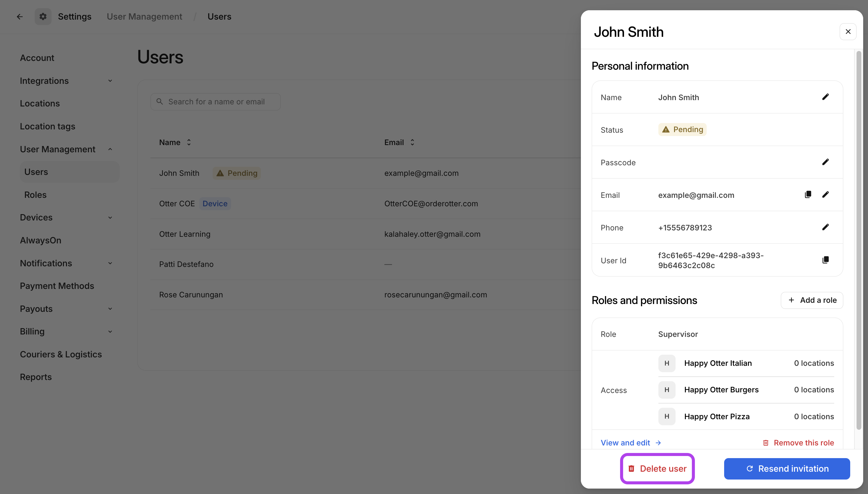Follow the View and edit link
868x494 pixels.
631,442
